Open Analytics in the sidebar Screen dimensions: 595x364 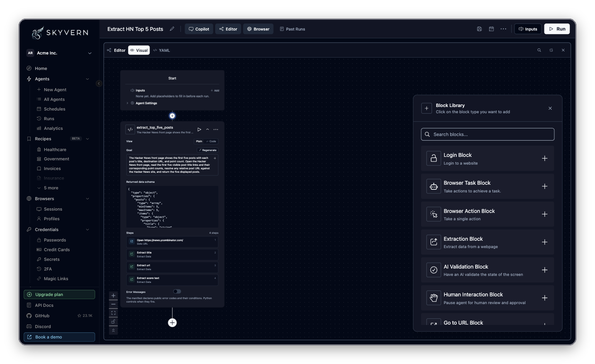pos(53,128)
